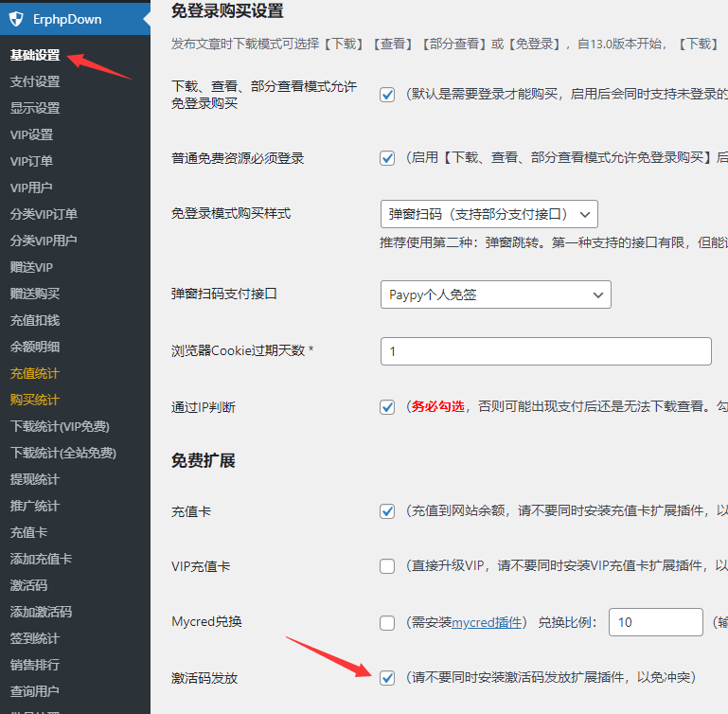Image resolution: width=728 pixels, height=714 pixels.
Task: Click the VIP充值卡 setting label
Action: click(x=201, y=566)
